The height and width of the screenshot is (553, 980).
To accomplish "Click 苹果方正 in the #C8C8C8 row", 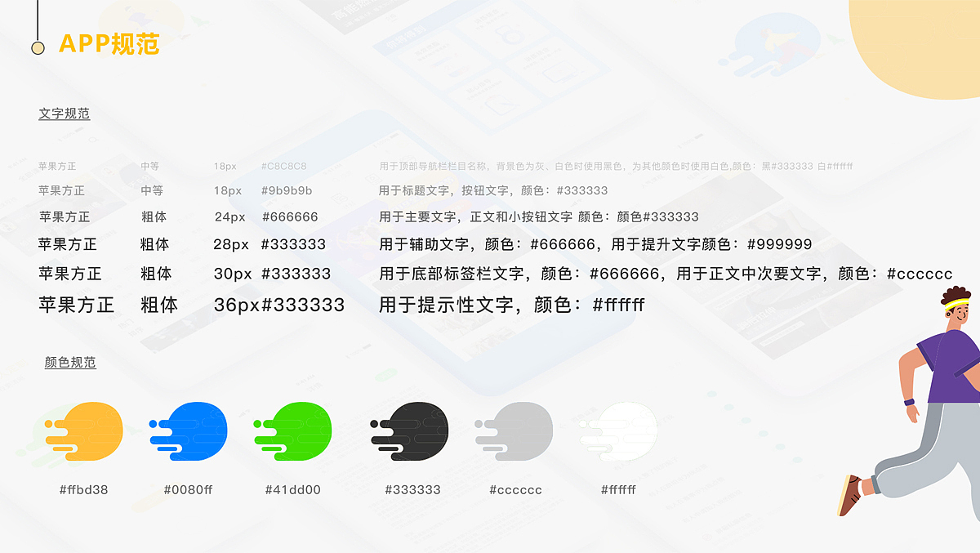I will coord(57,166).
